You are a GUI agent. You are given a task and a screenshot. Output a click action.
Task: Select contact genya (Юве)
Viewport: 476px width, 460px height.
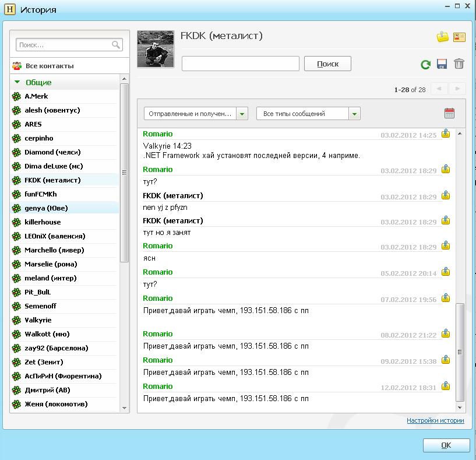tap(64, 208)
